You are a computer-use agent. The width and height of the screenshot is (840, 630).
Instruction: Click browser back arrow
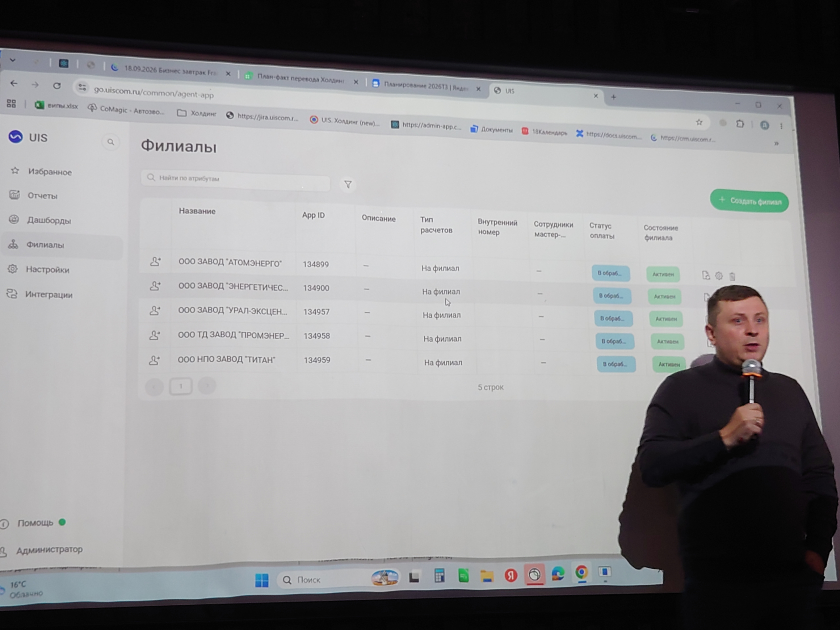pos(14,84)
